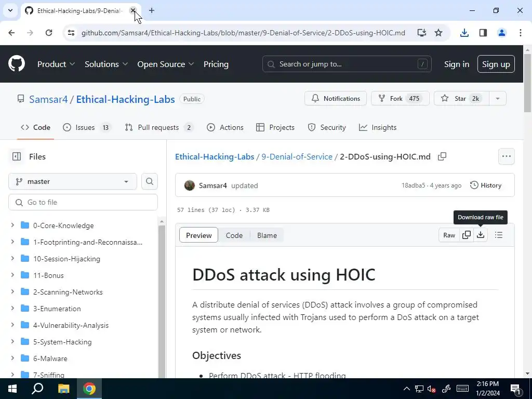Expand the 10-Session-Hijacking folder
Viewport: 532px width, 399px height.
[12, 259]
